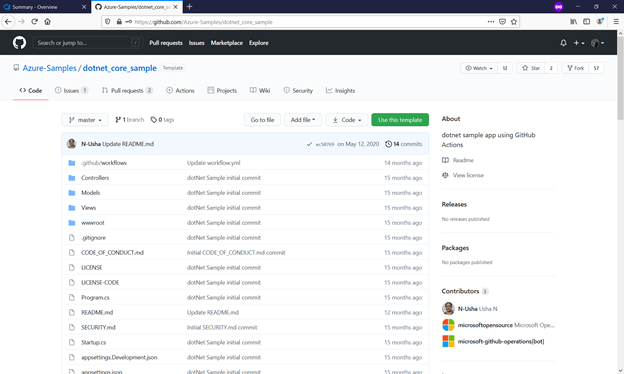Screen dimensions: 624x374
Task: Click the commit status green checkmark
Action: coord(309,144)
